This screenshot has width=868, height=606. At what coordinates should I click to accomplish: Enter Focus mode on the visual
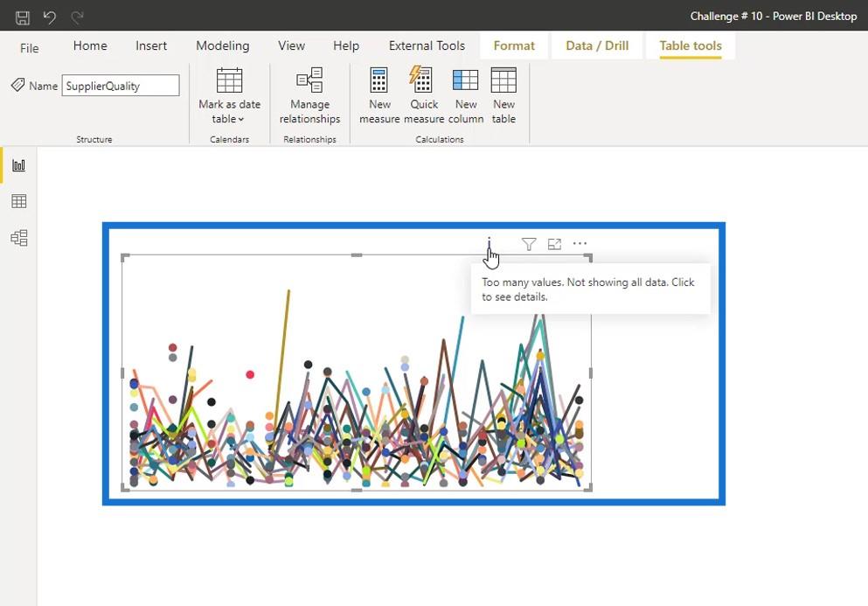pos(554,244)
